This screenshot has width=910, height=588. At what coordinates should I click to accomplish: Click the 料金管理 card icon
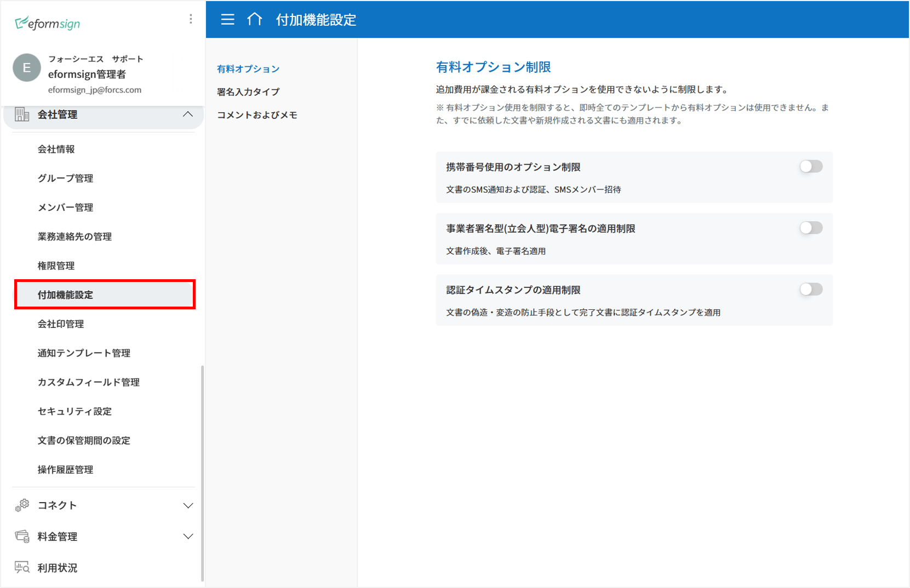point(22,537)
